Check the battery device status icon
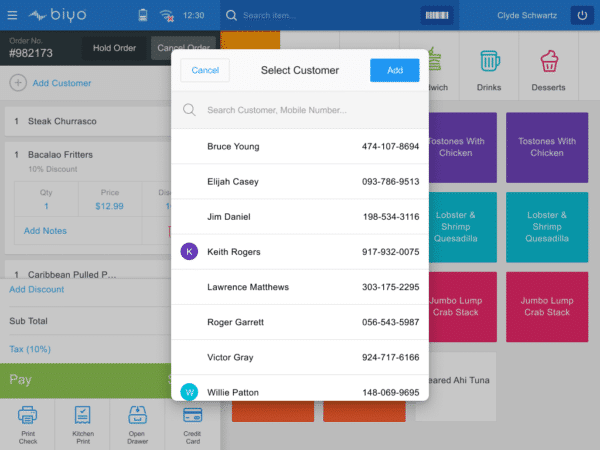600x450 pixels. (x=143, y=15)
